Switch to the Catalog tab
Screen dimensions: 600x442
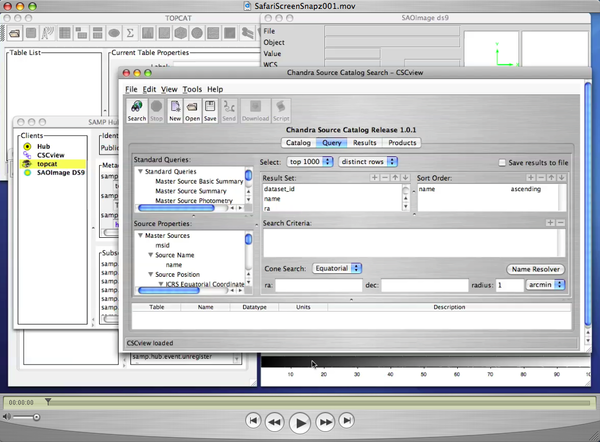point(298,143)
